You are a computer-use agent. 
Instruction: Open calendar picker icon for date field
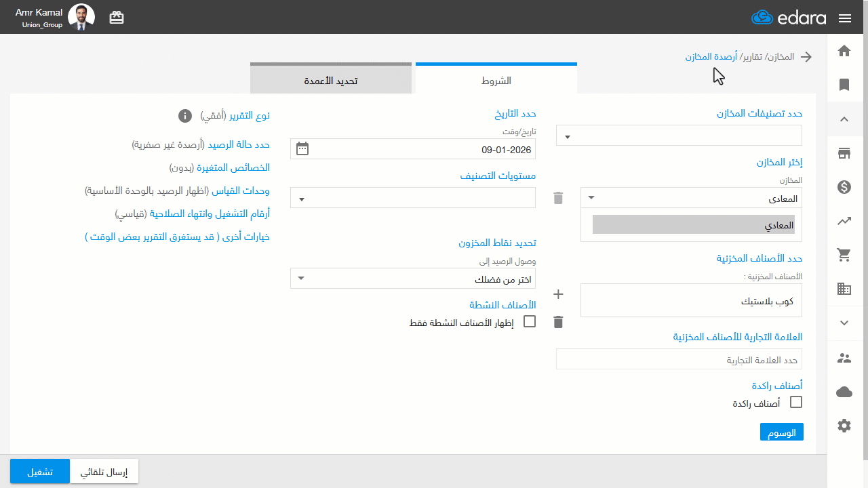[x=302, y=149]
